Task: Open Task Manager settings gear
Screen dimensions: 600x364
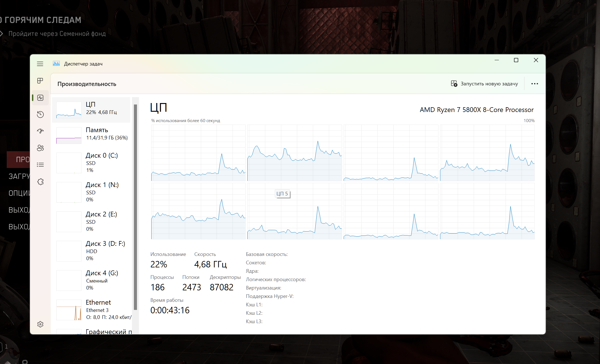Action: click(40, 324)
